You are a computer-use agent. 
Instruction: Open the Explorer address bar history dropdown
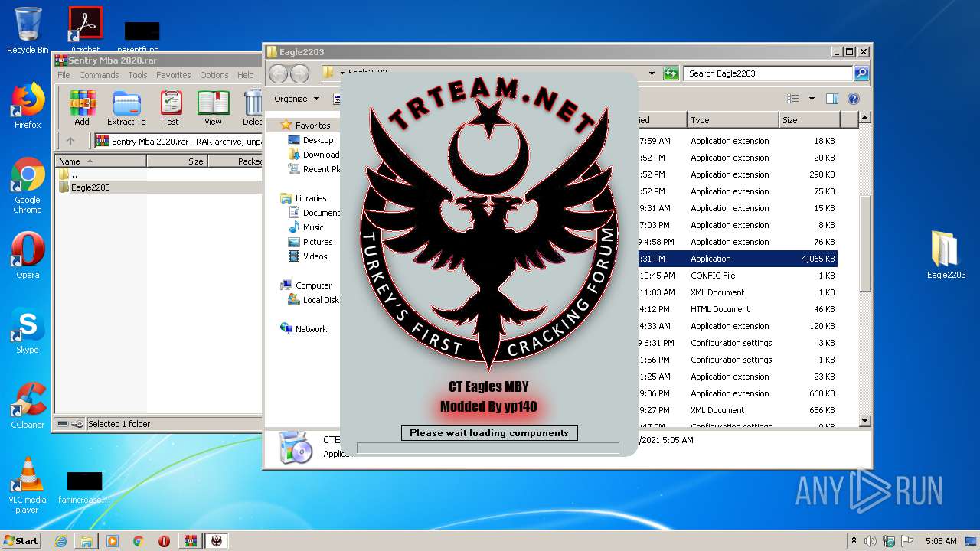(x=652, y=73)
